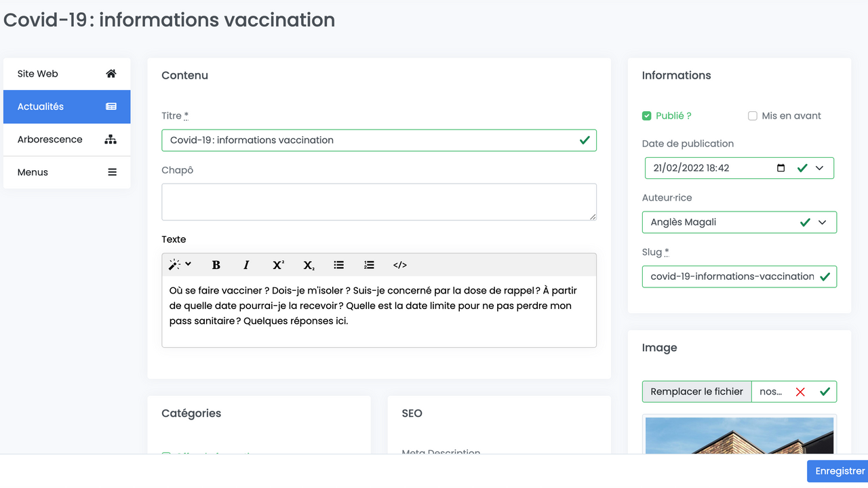Go to the Arborescence section

(66, 140)
